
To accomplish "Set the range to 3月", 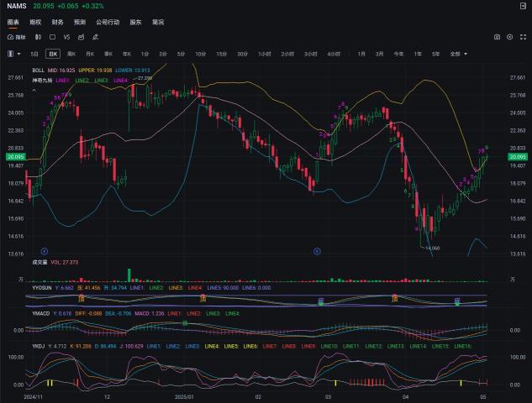I will 379,54.
